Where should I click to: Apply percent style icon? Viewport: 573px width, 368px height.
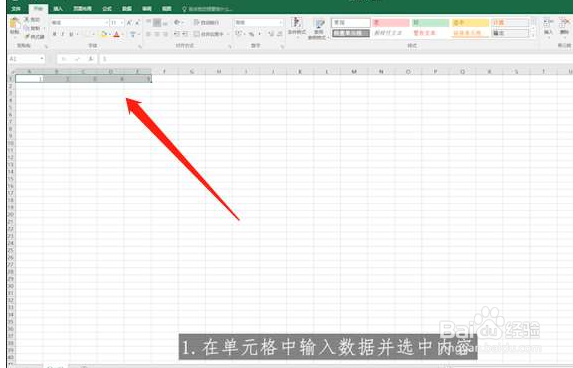pos(251,34)
